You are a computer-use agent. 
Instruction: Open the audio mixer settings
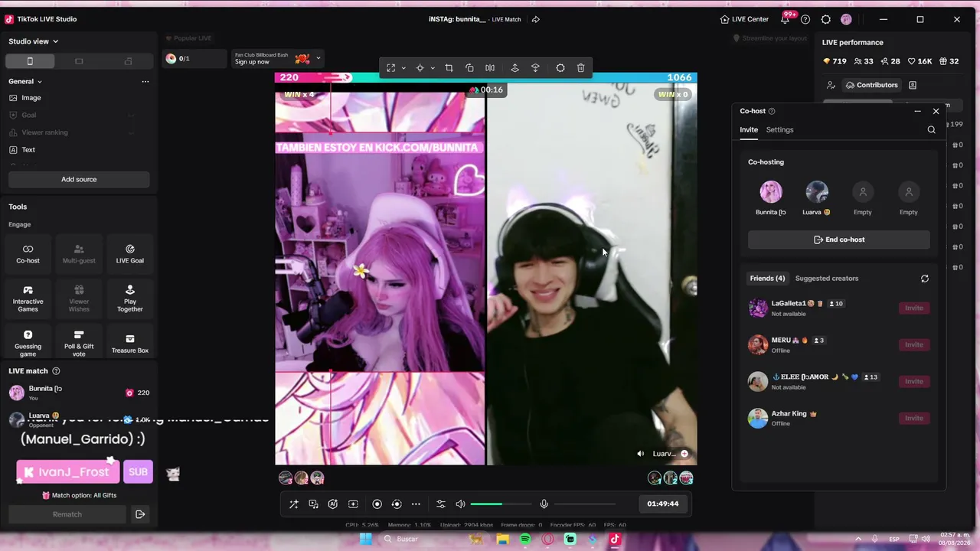tap(440, 504)
